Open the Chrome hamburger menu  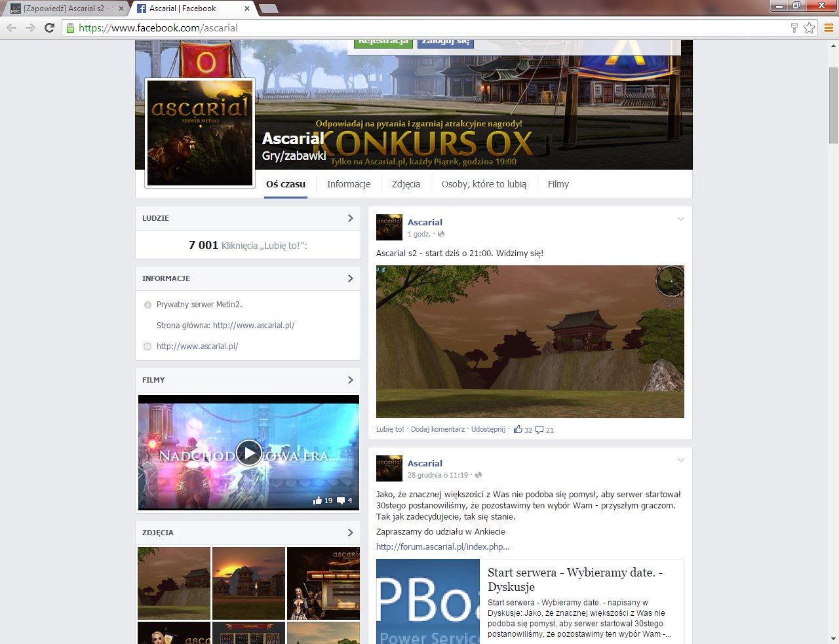829,28
